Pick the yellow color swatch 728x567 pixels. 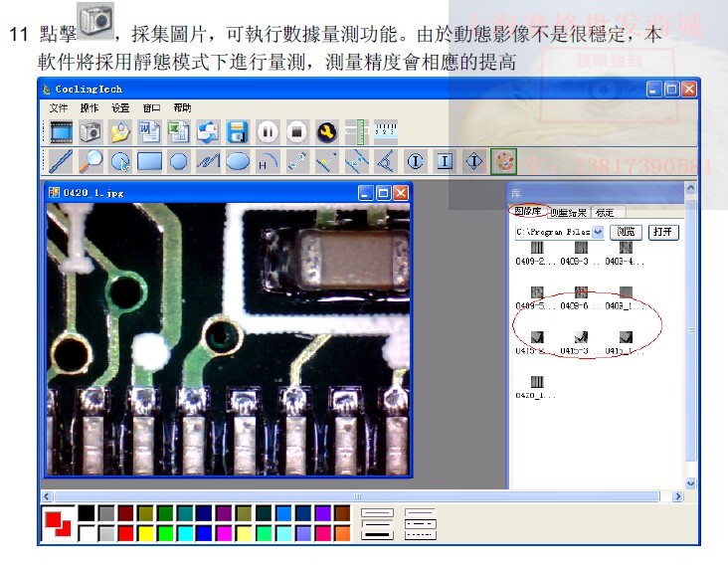(145, 533)
